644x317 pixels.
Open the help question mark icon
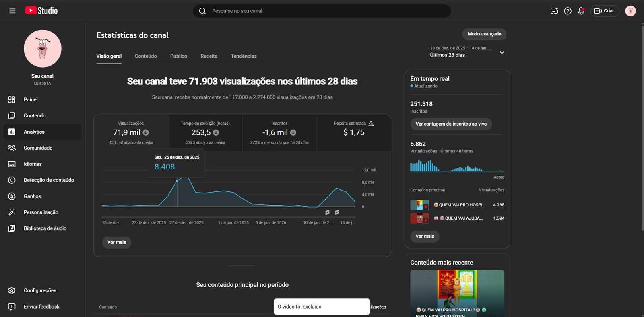pyautogui.click(x=568, y=11)
